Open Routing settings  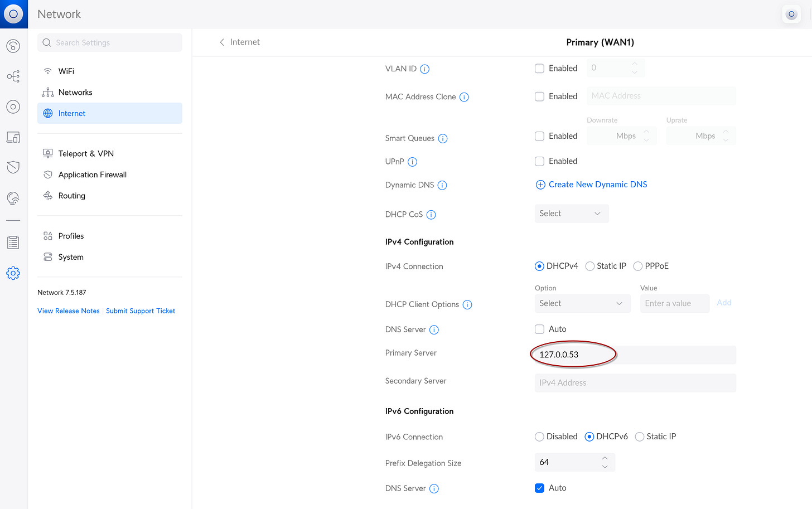point(110,196)
